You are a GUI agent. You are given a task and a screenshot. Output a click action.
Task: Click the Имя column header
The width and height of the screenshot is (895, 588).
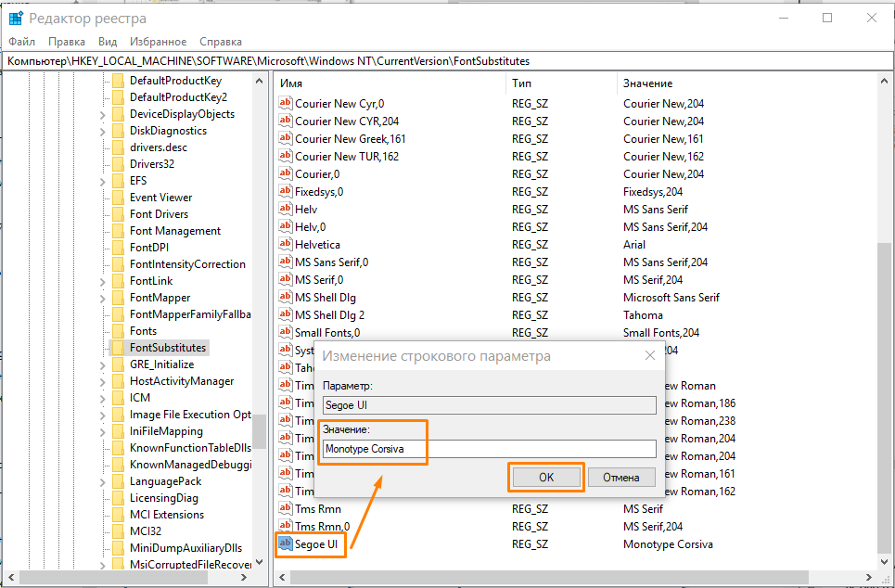pos(390,83)
